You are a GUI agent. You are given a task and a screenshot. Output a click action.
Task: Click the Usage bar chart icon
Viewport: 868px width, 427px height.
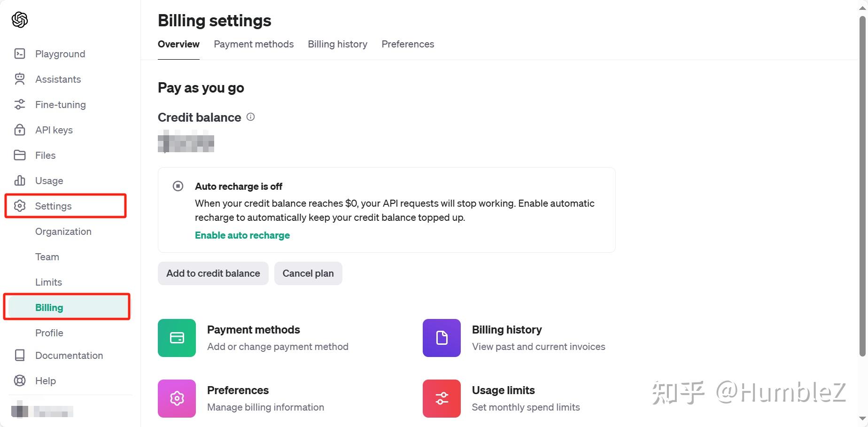20,181
